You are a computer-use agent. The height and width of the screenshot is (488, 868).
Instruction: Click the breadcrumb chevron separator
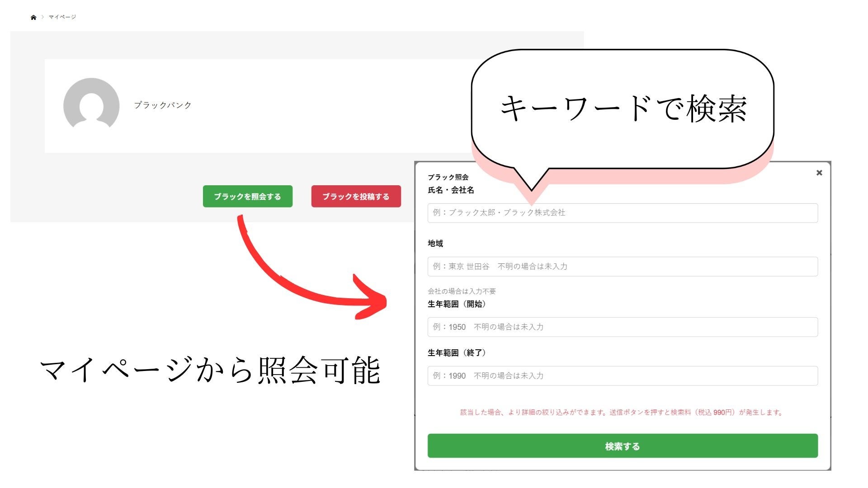click(x=42, y=17)
